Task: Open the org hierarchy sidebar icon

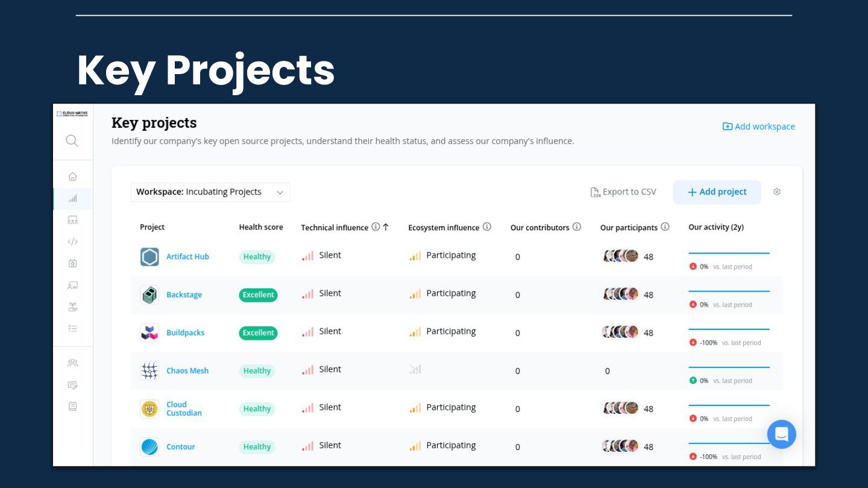Action: point(72,220)
